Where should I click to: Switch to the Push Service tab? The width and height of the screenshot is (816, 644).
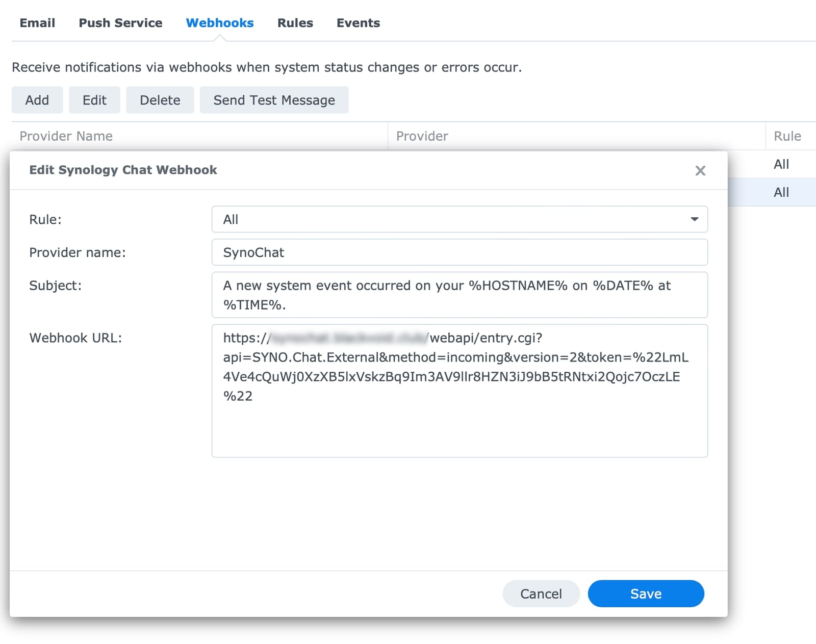pyautogui.click(x=120, y=22)
